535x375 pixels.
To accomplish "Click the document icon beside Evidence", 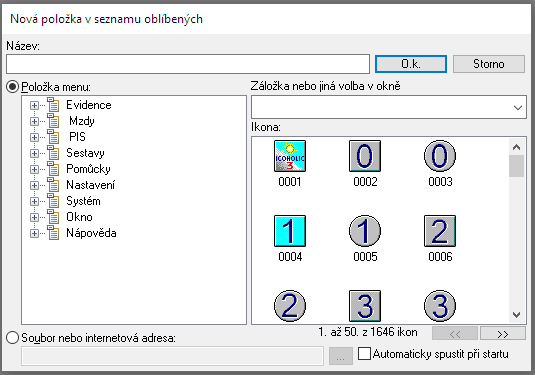I will click(53, 104).
